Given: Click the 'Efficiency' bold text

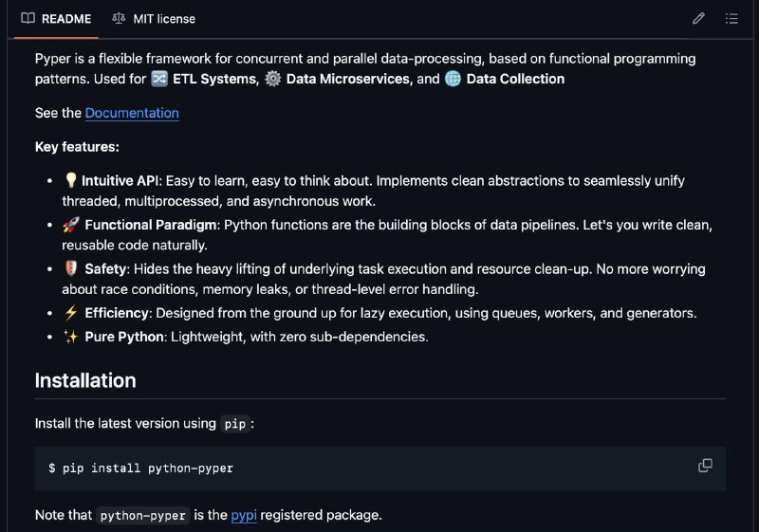Looking at the screenshot, I should tap(117, 313).
